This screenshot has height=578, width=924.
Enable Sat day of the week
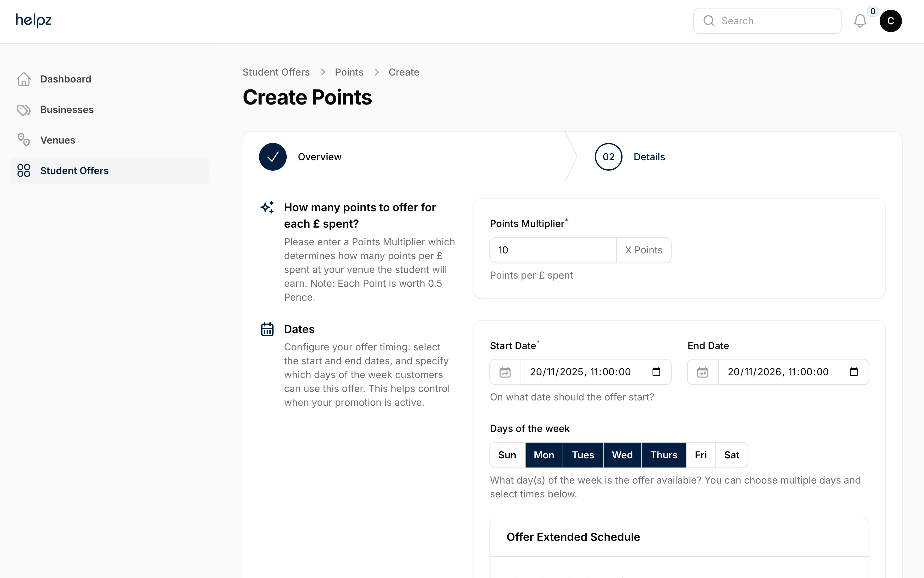(732, 455)
